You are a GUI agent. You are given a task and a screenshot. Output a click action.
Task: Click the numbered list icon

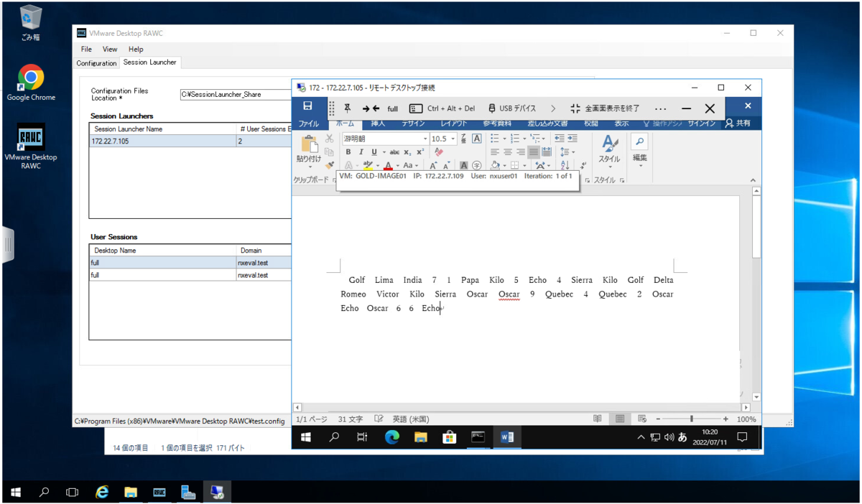(516, 139)
